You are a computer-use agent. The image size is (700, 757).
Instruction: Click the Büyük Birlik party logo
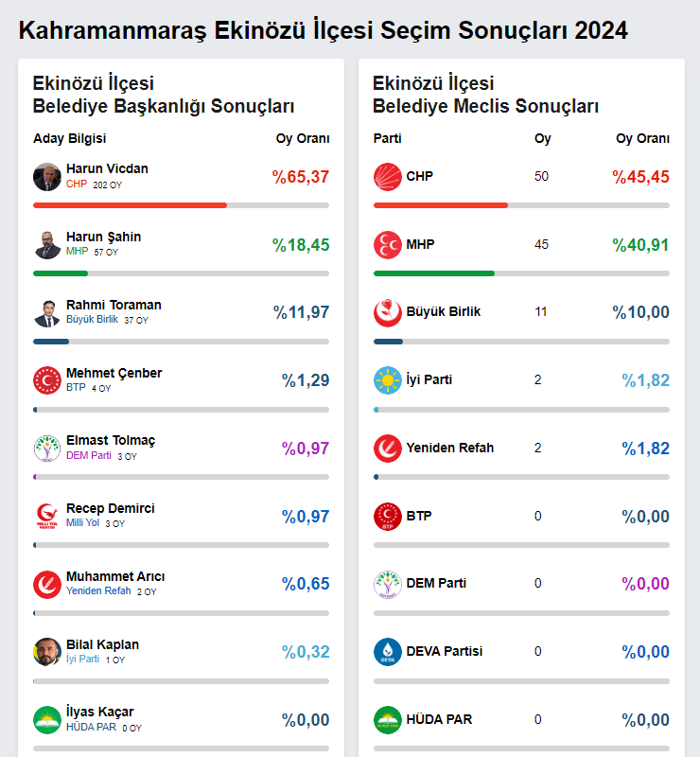click(x=388, y=312)
